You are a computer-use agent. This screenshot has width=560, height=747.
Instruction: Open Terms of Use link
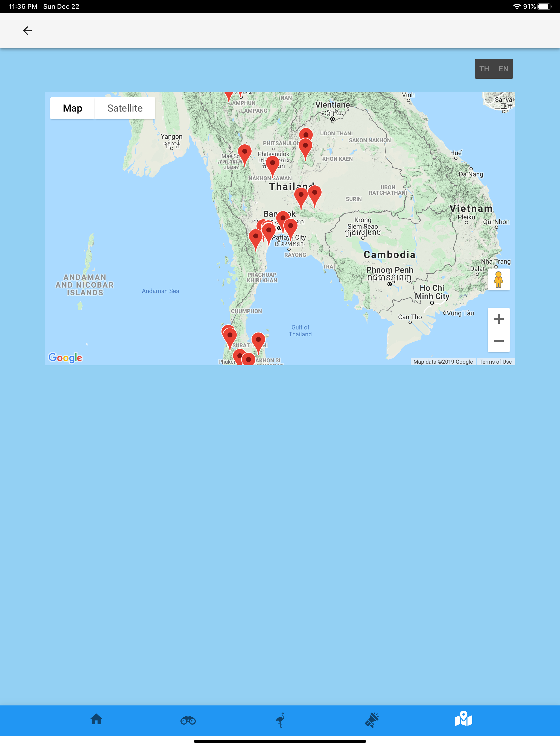[495, 362]
